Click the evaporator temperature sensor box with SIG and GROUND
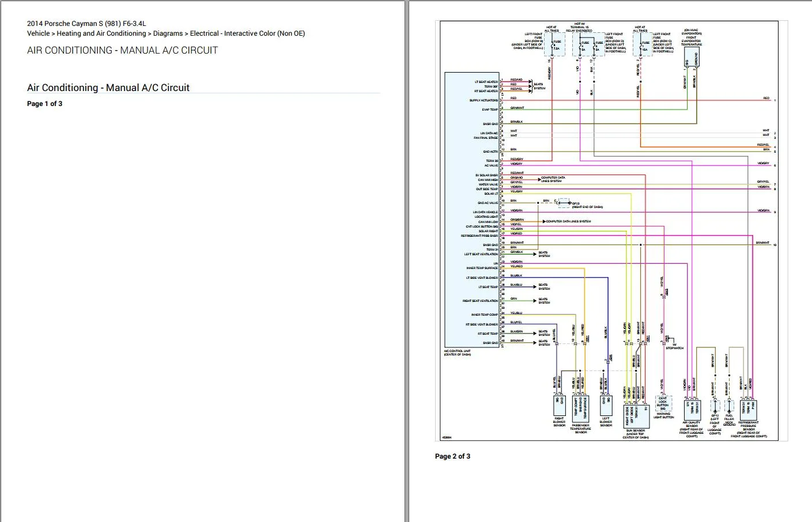Image resolution: width=812 pixels, height=522 pixels. click(692, 57)
